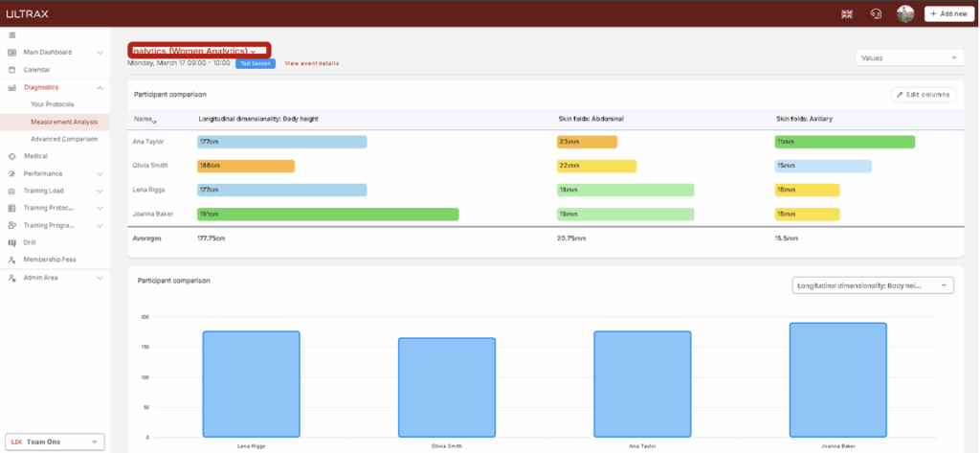Click the UK flag language icon
This screenshot has width=980, height=453.
point(846,13)
